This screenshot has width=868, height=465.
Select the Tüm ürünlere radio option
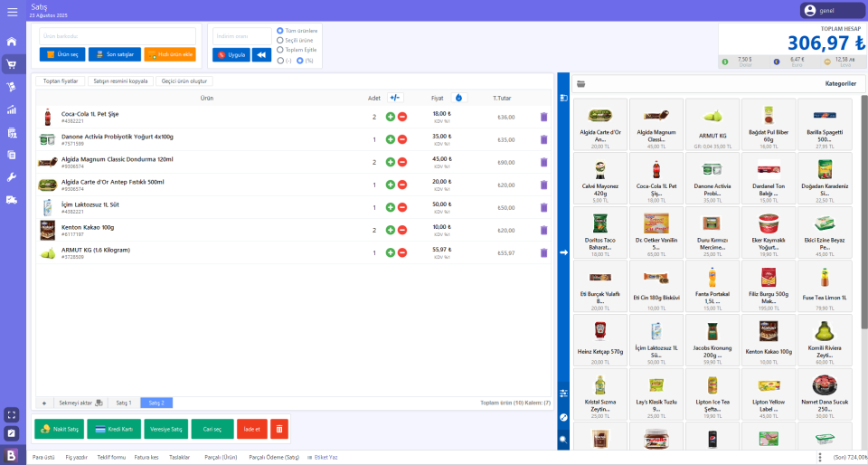click(x=280, y=31)
